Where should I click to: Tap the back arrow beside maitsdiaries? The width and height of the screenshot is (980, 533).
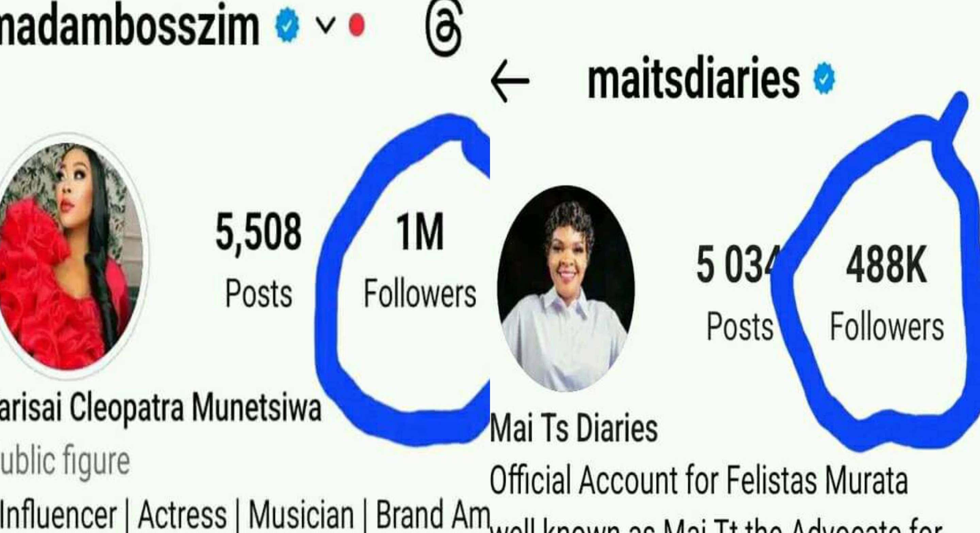(510, 81)
